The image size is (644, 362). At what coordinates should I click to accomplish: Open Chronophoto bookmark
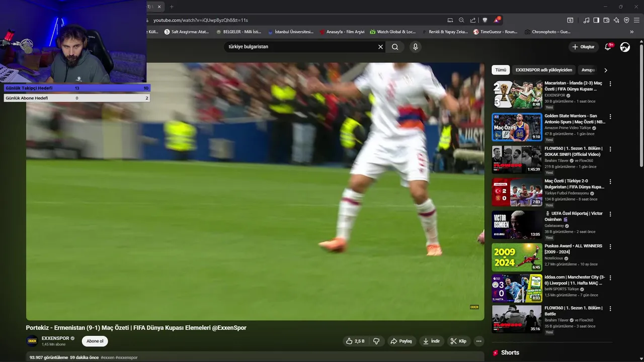547,32
